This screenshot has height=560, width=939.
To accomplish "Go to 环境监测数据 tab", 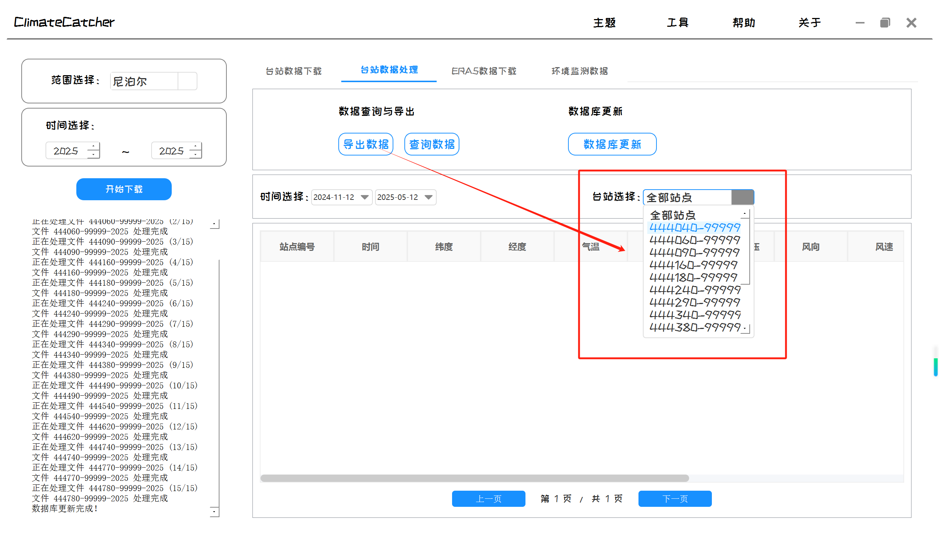I will click(579, 71).
